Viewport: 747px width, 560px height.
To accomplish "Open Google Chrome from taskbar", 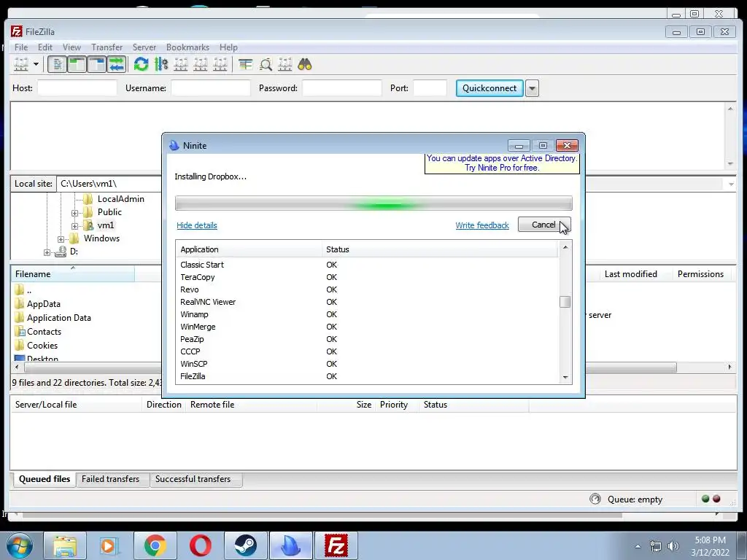I will coord(155,545).
